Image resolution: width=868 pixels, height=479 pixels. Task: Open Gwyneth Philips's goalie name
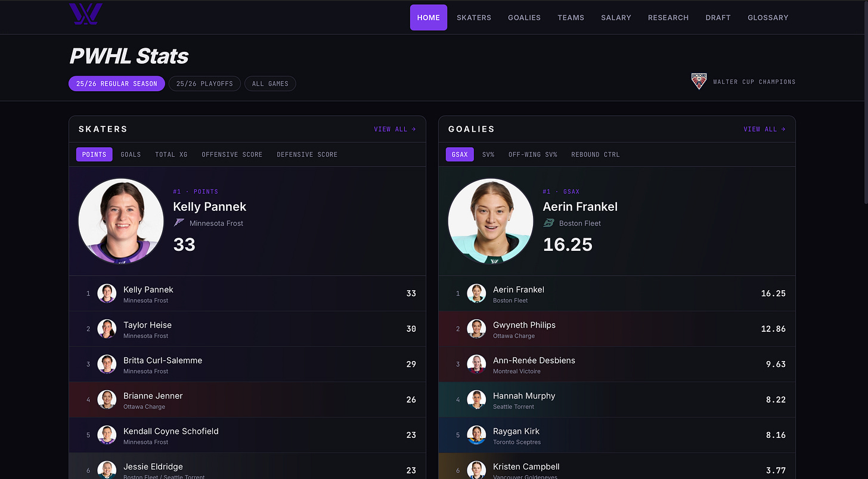[524, 325]
